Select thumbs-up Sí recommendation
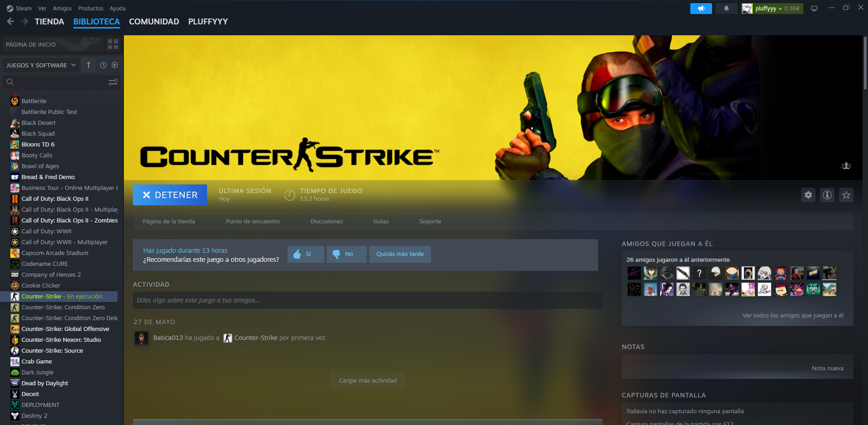The image size is (868, 425). [x=305, y=254]
